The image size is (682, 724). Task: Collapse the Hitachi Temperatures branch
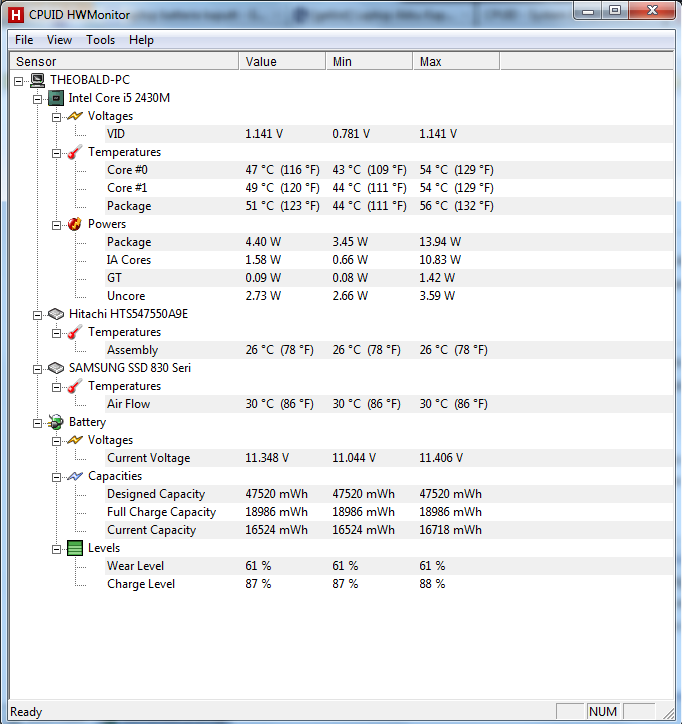(56, 334)
